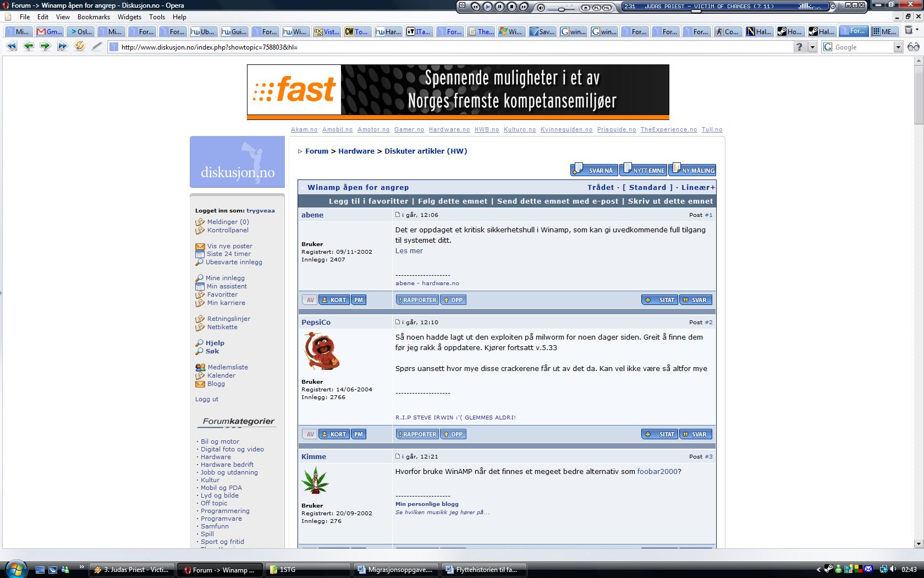Open the Bookmarks menu
The height and width of the screenshot is (578, 924).
[x=94, y=17]
